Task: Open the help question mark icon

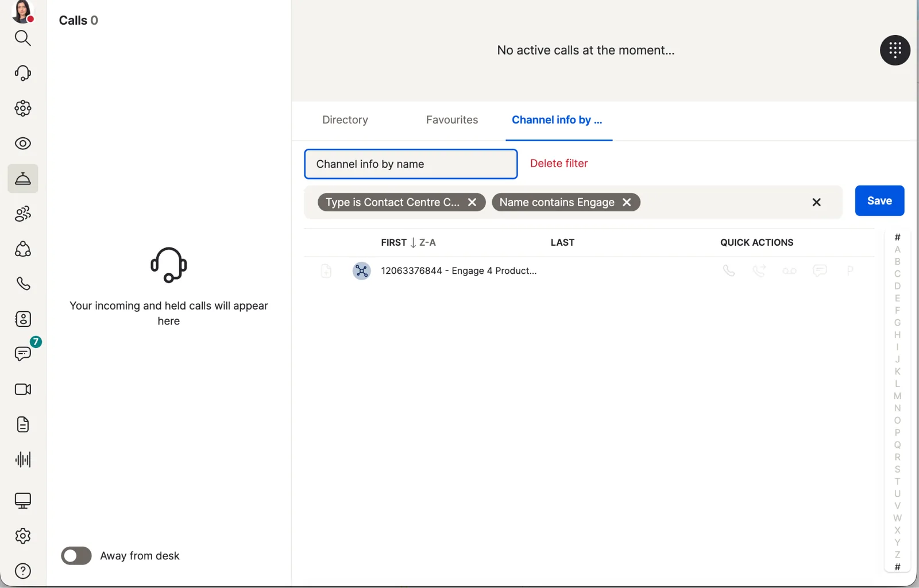Action: pos(22,571)
